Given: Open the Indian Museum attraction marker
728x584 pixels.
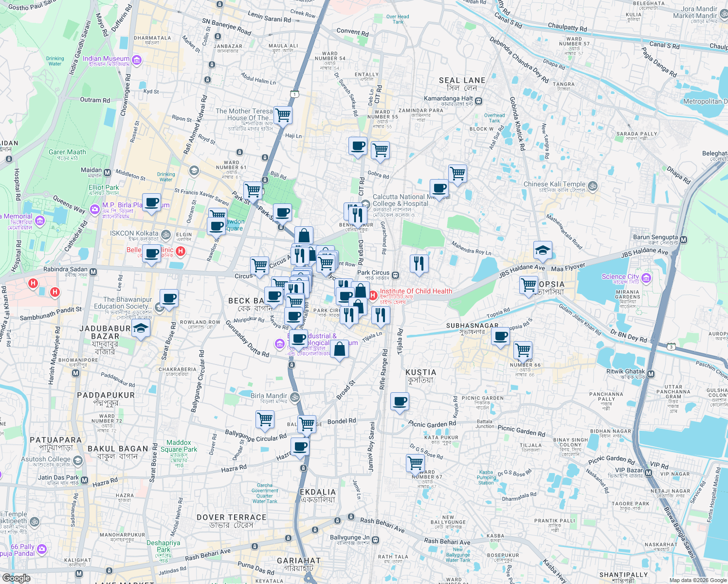Looking at the screenshot, I should coord(136,61).
